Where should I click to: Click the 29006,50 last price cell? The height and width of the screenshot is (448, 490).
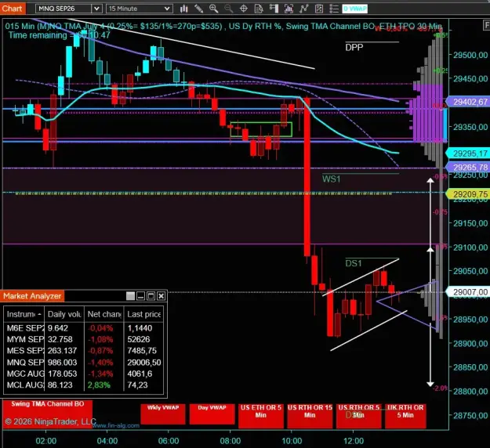click(x=143, y=362)
